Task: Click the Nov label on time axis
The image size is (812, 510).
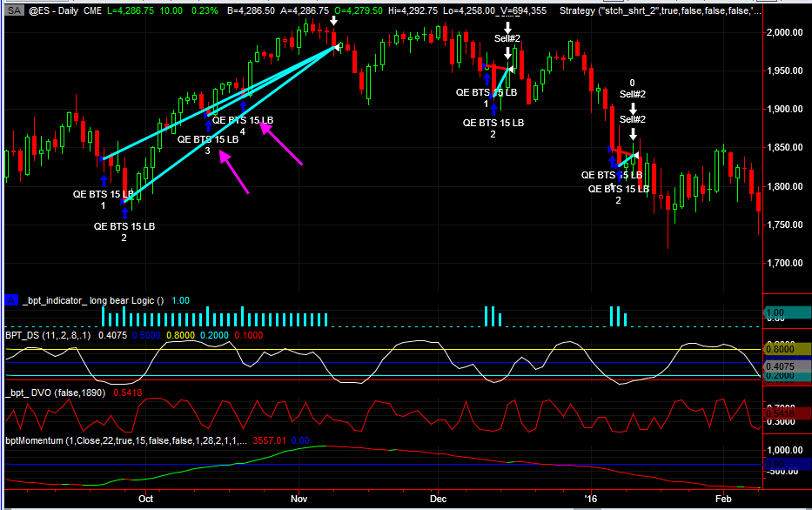Action: [299, 499]
